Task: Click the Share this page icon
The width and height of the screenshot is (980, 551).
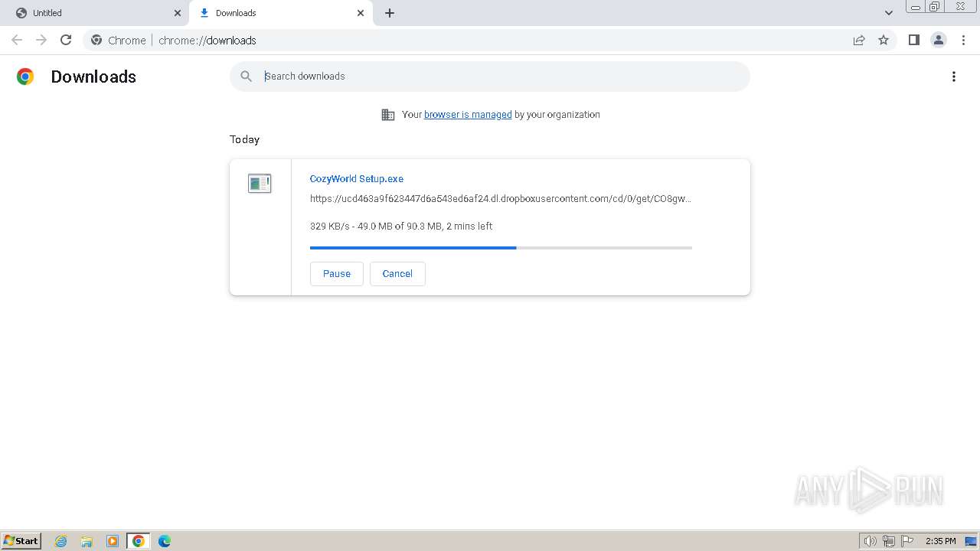Action: coord(859,40)
